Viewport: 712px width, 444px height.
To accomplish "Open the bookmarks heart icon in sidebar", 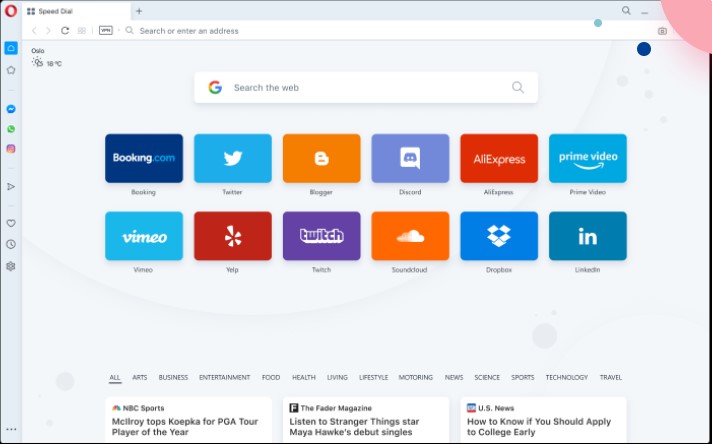I will 11,223.
